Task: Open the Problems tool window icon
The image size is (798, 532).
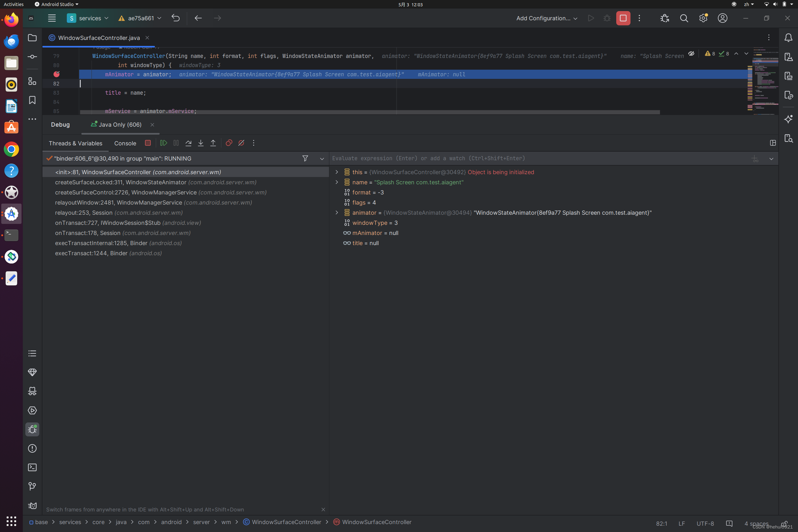Action: 32,448
